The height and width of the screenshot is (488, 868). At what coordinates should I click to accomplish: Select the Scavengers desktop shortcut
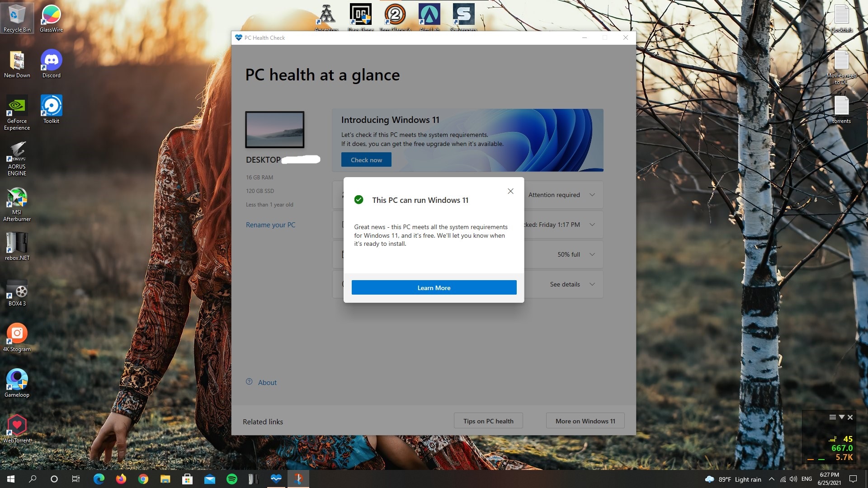[463, 17]
